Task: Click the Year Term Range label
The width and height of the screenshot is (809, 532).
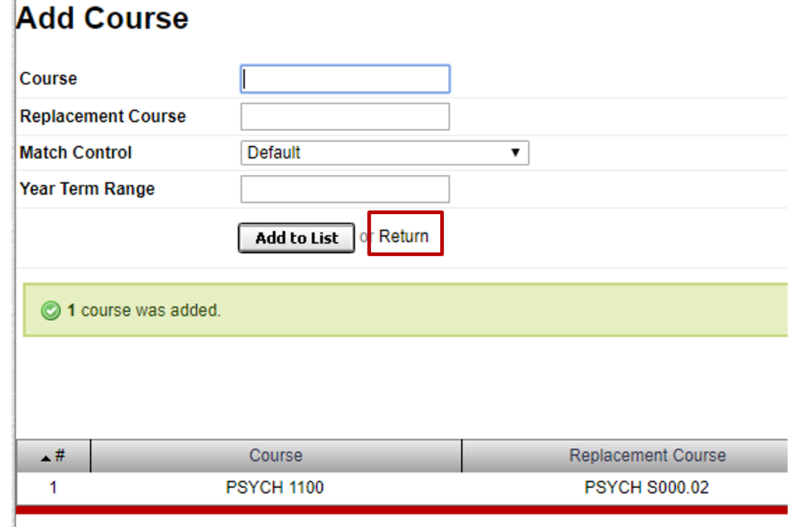Action: click(87, 189)
